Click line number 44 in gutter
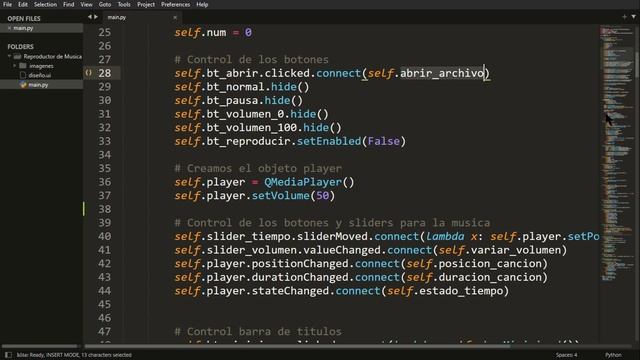The width and height of the screenshot is (640, 360). (104, 291)
